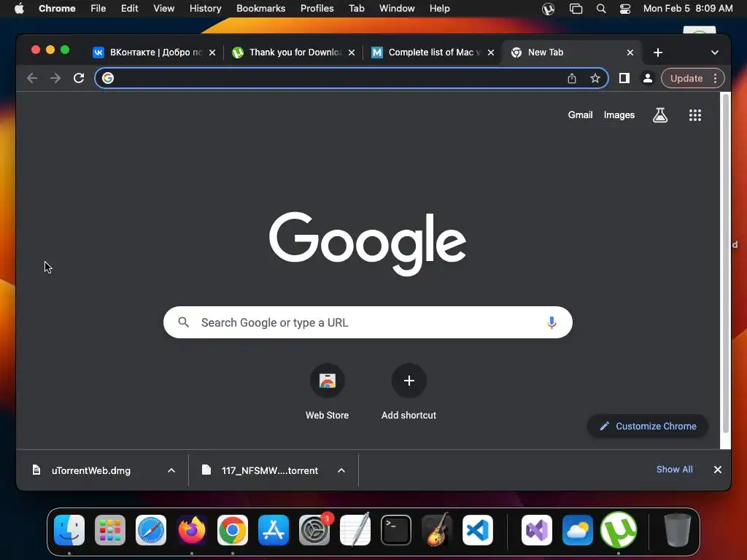Open Terminal from the Dock
The height and width of the screenshot is (560, 747).
point(396,530)
